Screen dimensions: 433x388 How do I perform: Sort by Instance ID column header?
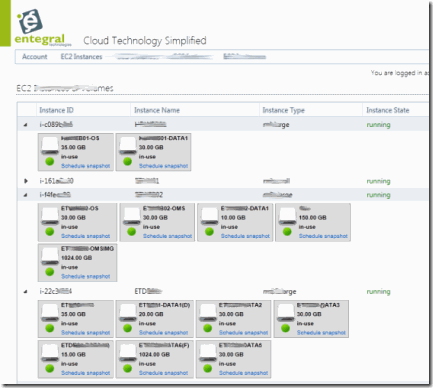tap(56, 110)
